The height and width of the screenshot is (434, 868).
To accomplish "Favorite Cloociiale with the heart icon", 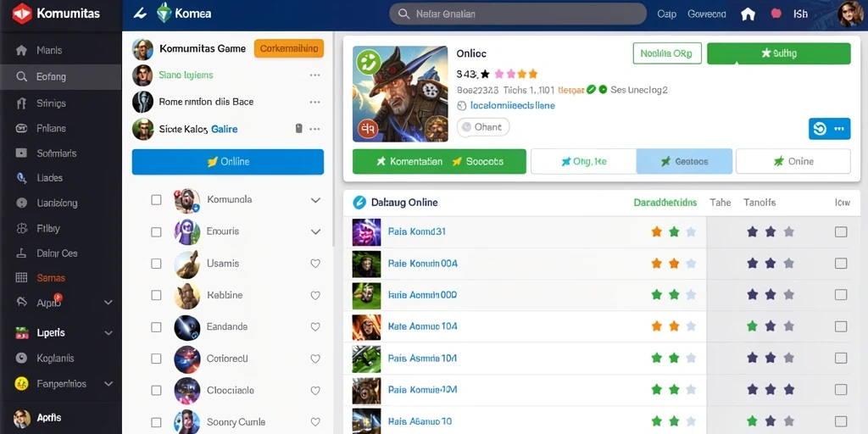I will pos(315,391).
